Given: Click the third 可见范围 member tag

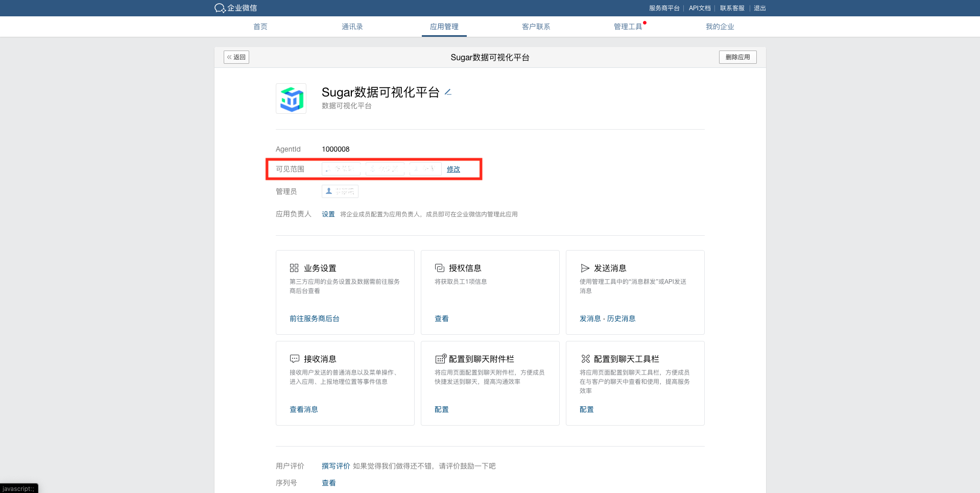Looking at the screenshot, I should tap(425, 169).
